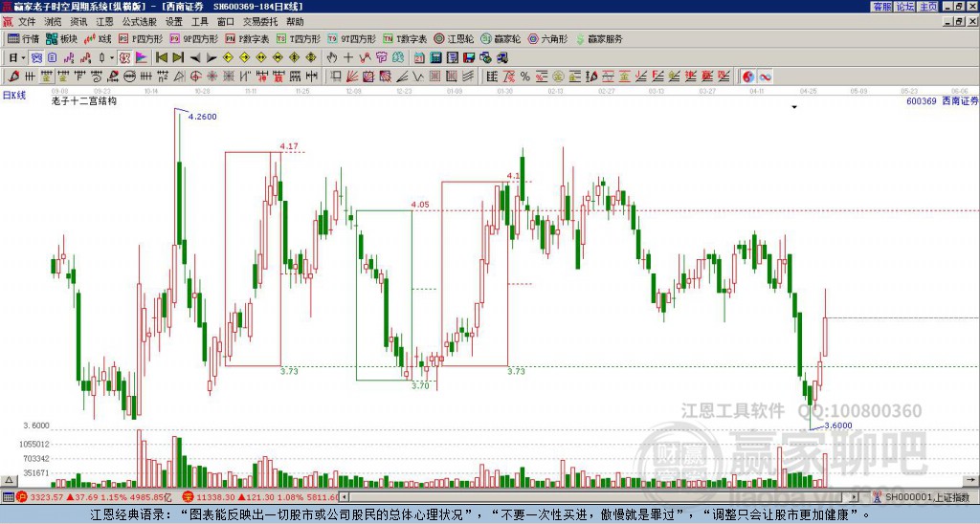980x524 pixels.
Task: Select the red fan lines tool
Action: pos(352,76)
